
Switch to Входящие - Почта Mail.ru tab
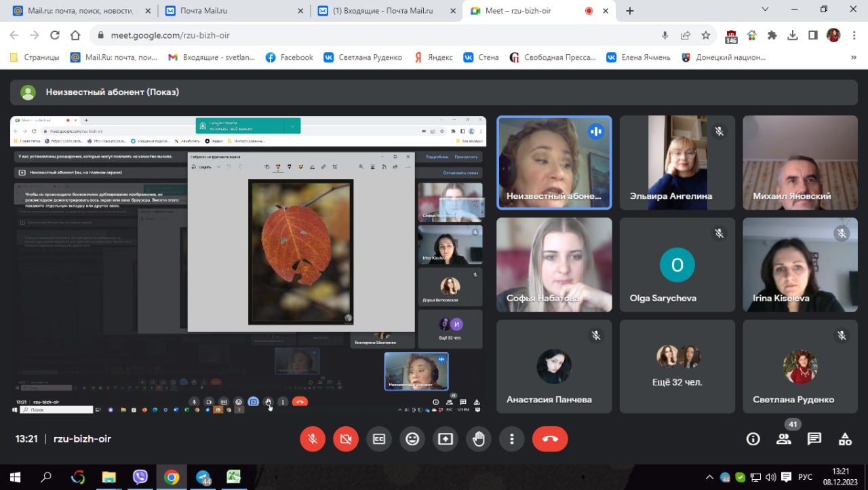coord(387,11)
